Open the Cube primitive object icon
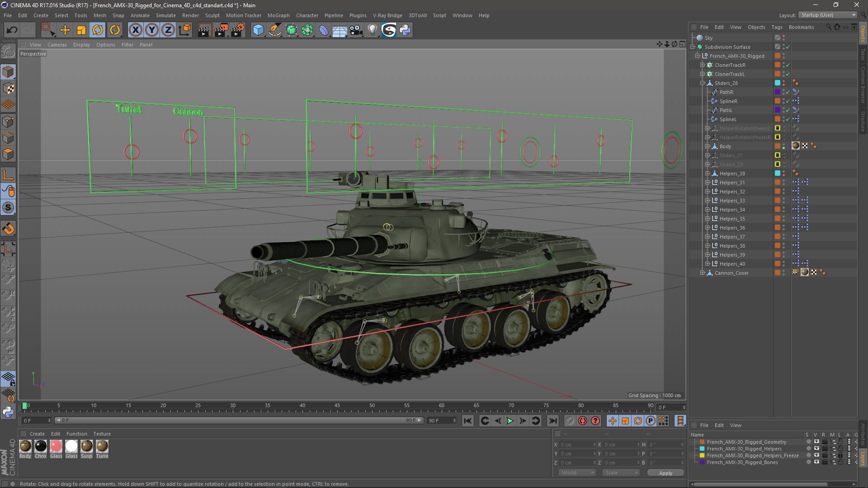This screenshot has height=488, width=868. coord(258,30)
